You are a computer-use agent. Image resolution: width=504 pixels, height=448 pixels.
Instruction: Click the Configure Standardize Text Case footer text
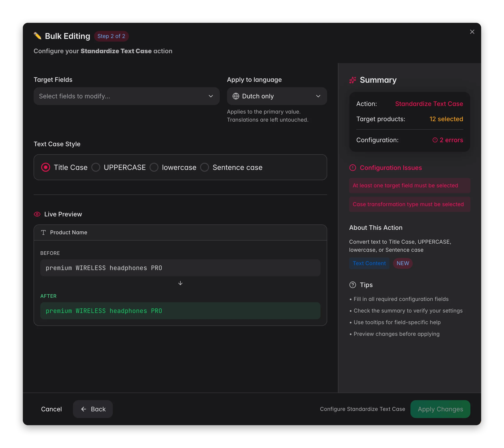[x=363, y=409]
